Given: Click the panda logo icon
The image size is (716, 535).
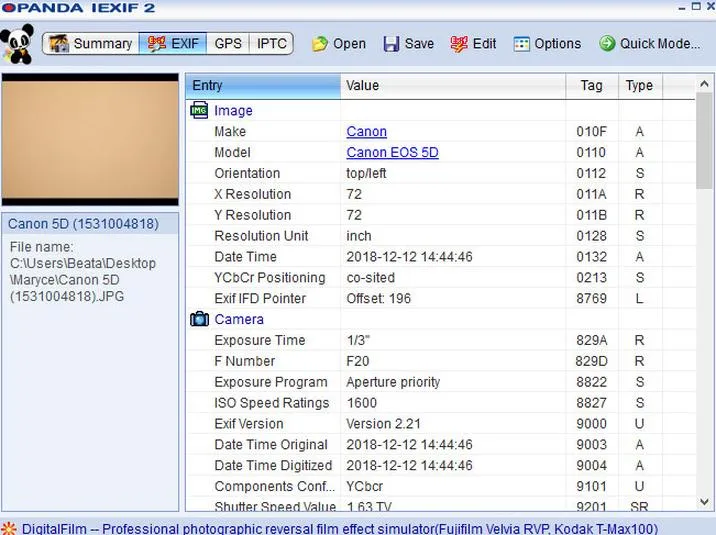Looking at the screenshot, I should pos(17,44).
